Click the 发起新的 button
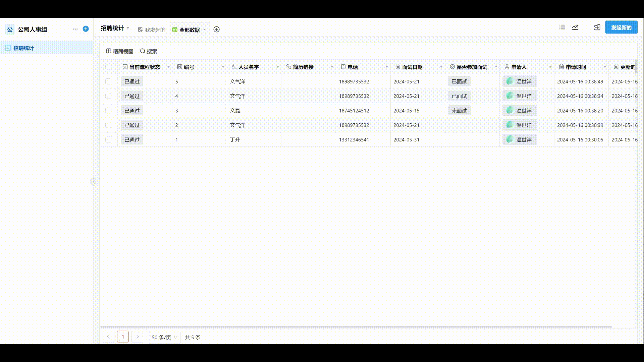The image size is (644, 362). point(621,27)
